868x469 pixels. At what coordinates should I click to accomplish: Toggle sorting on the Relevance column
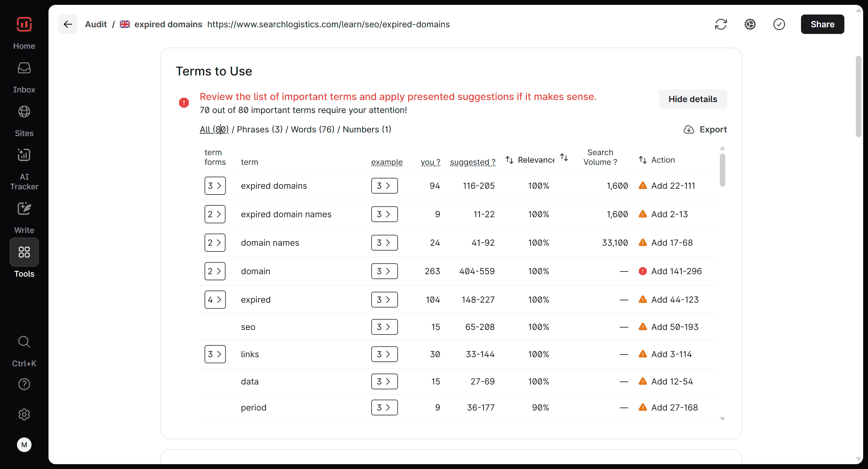[x=509, y=159]
